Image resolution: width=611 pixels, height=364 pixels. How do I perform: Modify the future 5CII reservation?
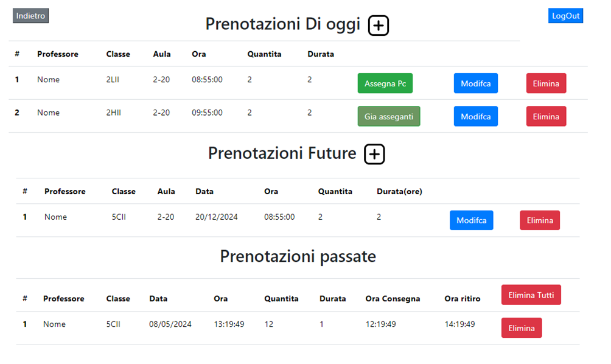[471, 220]
